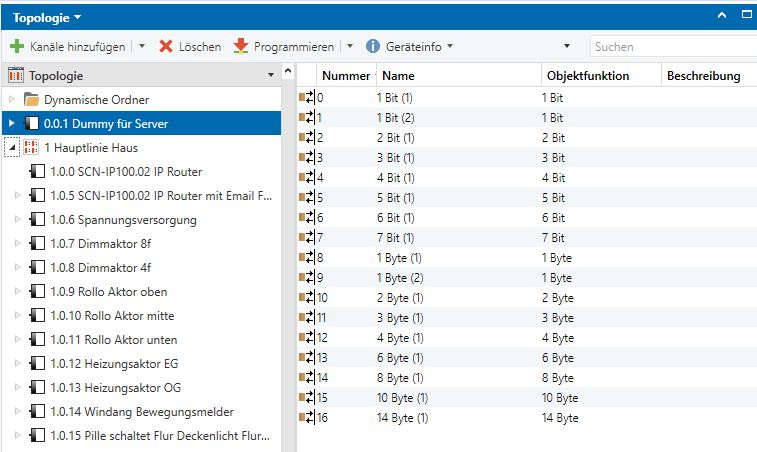Open the Kanäle hinzufügen dropdown arrow
Image resolution: width=757 pixels, height=452 pixels.
tap(142, 47)
